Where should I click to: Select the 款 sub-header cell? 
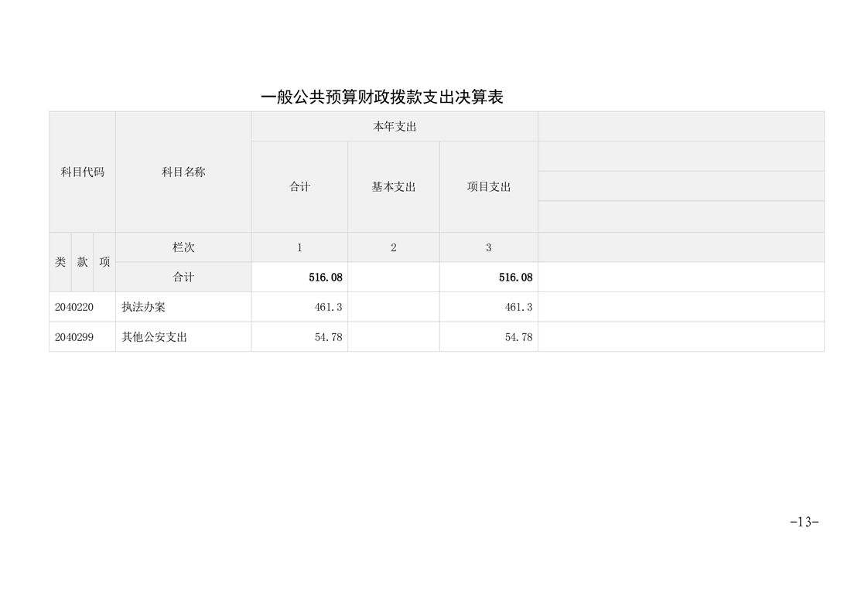(82, 262)
